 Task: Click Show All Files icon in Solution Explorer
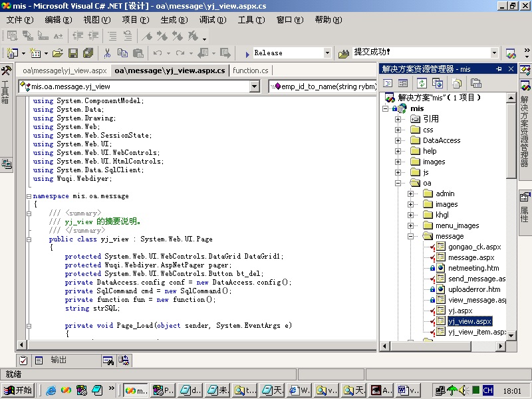pyautogui.click(x=456, y=83)
